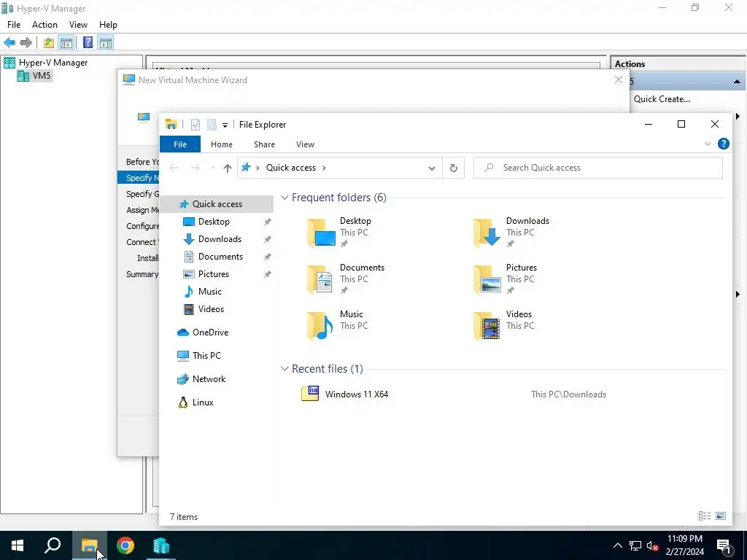Select Quick access in navigation pane
The image size is (747, 560).
[x=217, y=204]
